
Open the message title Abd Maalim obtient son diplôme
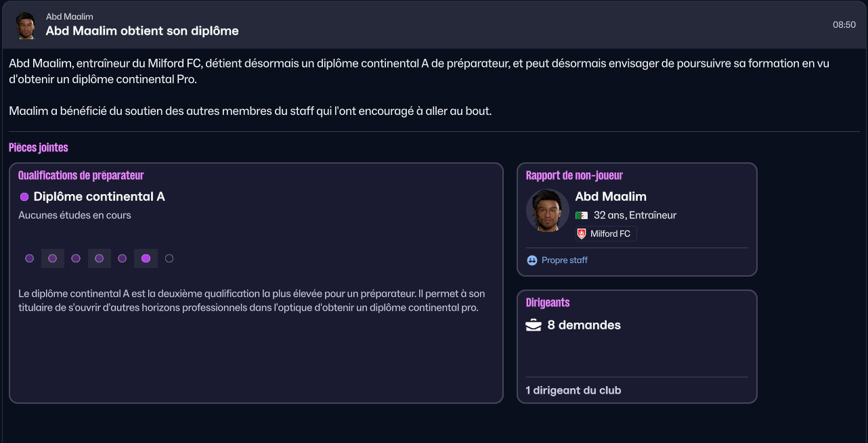pyautogui.click(x=142, y=31)
